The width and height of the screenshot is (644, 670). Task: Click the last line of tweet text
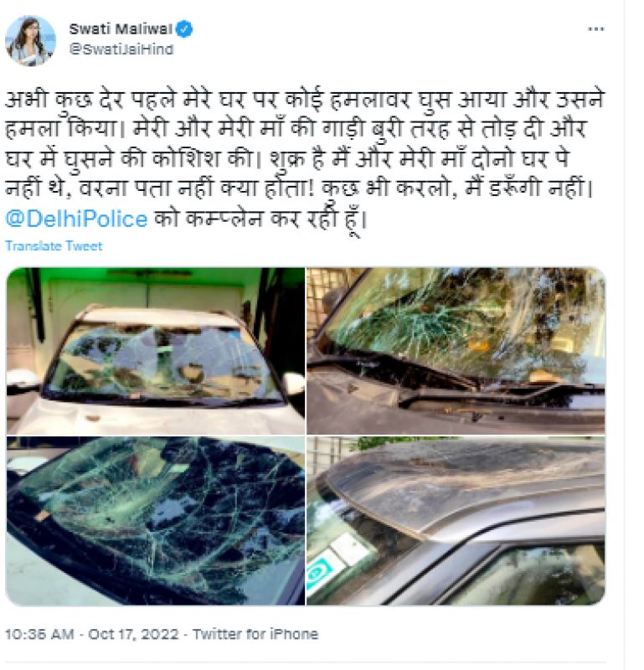point(185,219)
